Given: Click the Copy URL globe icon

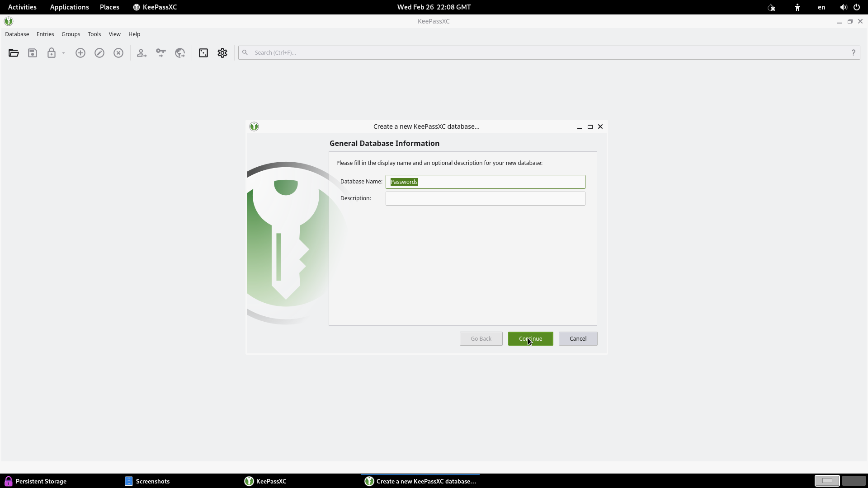Looking at the screenshot, I should 180,53.
